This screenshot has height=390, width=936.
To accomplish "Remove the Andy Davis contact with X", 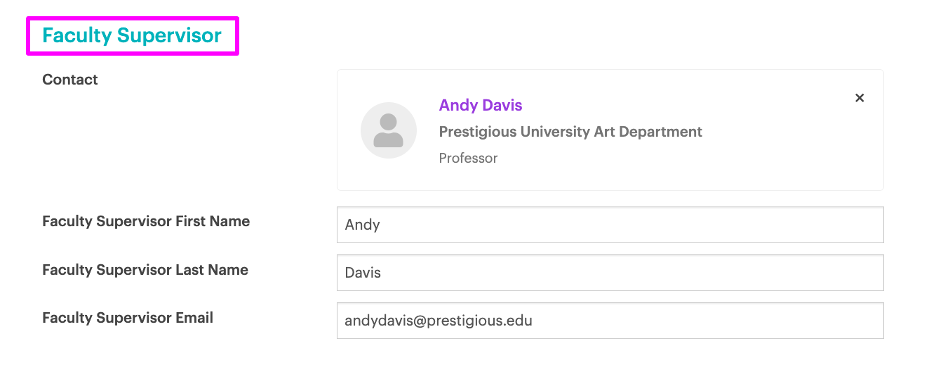I will [x=859, y=98].
